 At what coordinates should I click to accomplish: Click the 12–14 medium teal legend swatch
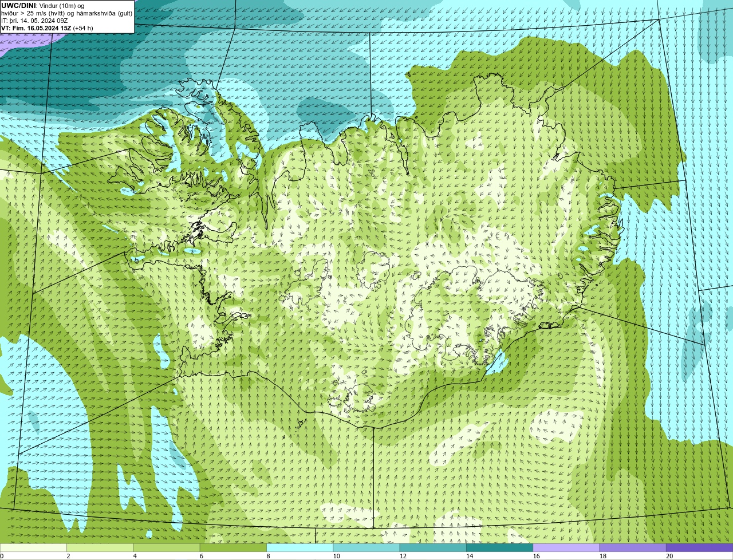433,547
